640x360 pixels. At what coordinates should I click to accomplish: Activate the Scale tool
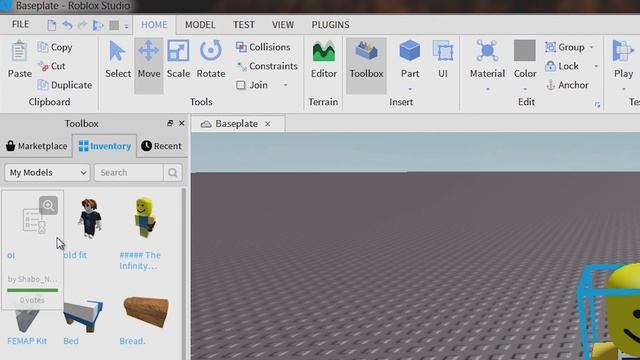[178, 60]
